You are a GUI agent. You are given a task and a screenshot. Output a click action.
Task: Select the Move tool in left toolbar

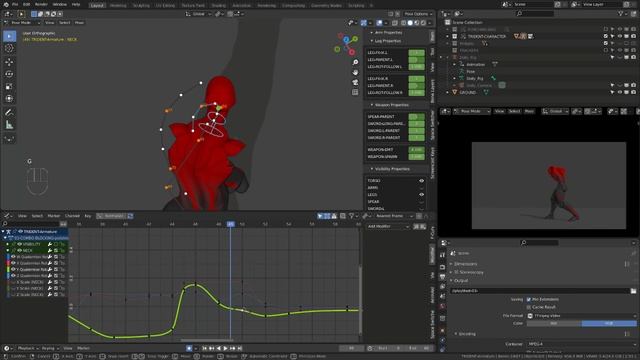(x=9, y=62)
